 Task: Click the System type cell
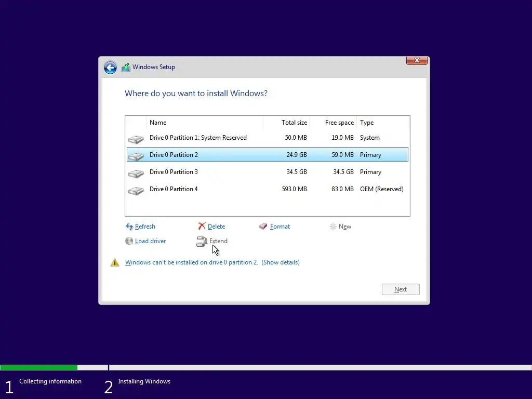tap(370, 138)
